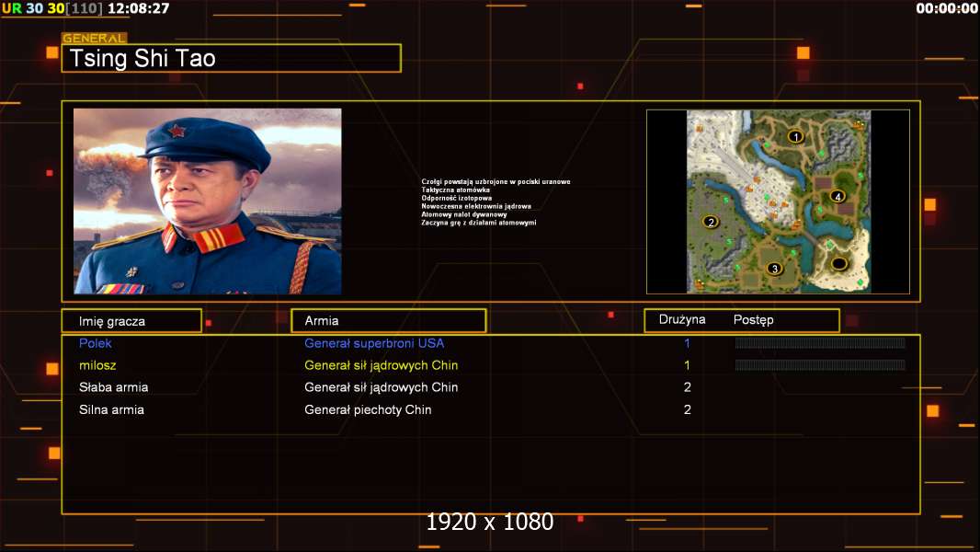Click Zaczyna grę z działami atomowymi line
The image size is (980, 552).
pyautogui.click(x=479, y=223)
